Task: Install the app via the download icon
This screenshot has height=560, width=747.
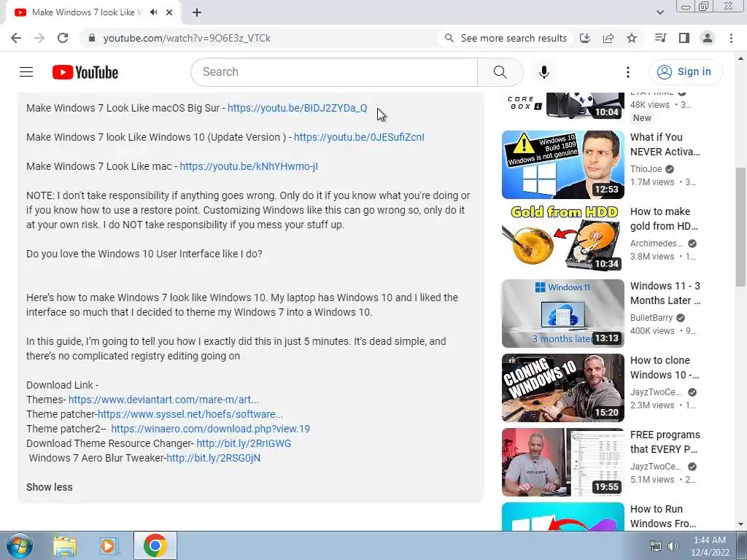Action: (585, 38)
